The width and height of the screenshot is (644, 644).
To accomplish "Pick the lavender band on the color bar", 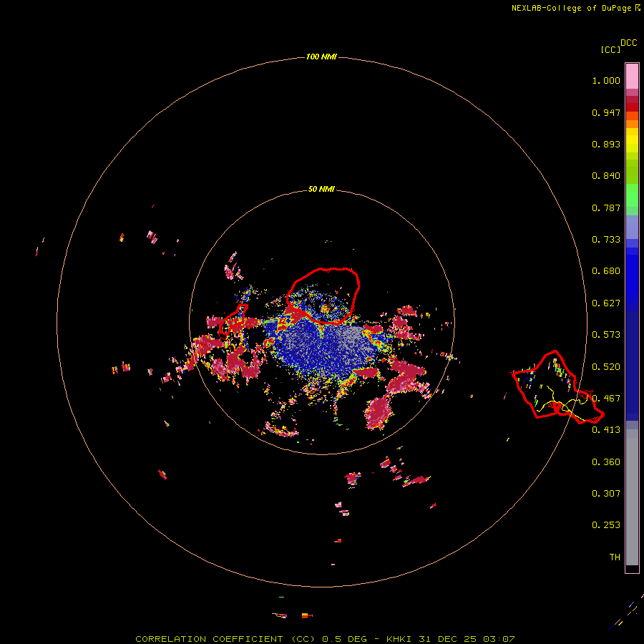I will point(632,227).
